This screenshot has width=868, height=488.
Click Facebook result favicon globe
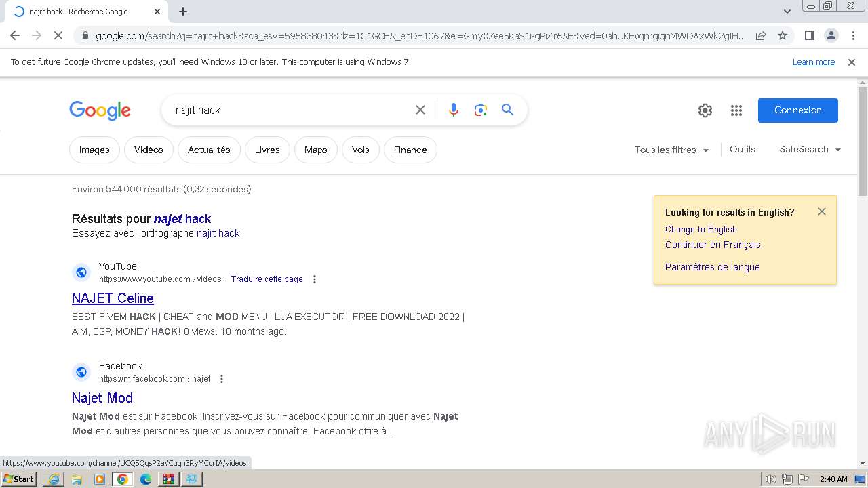pyautogui.click(x=81, y=372)
